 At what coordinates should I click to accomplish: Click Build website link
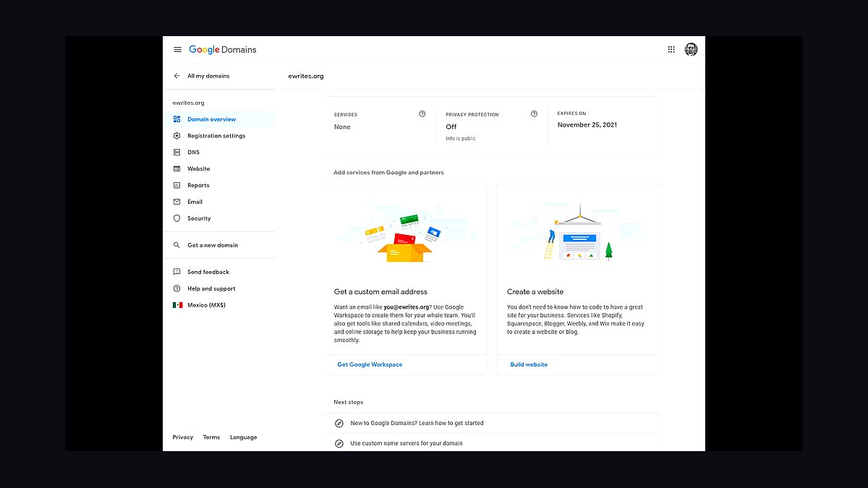[529, 364]
